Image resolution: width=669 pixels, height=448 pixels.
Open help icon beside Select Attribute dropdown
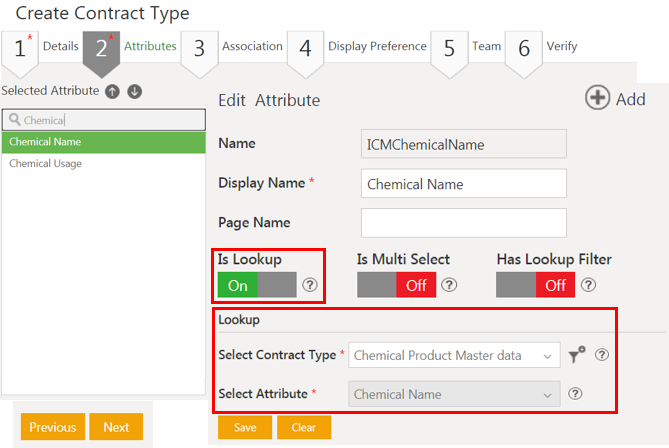(575, 394)
